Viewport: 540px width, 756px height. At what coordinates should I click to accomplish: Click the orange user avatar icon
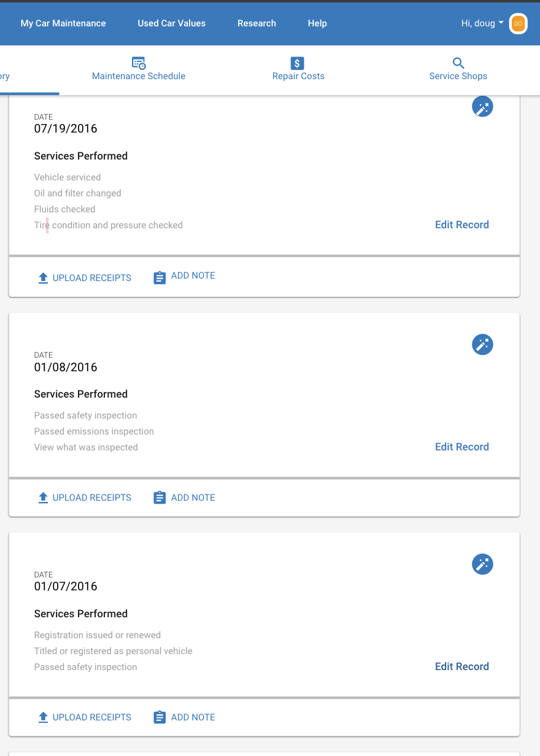[519, 23]
